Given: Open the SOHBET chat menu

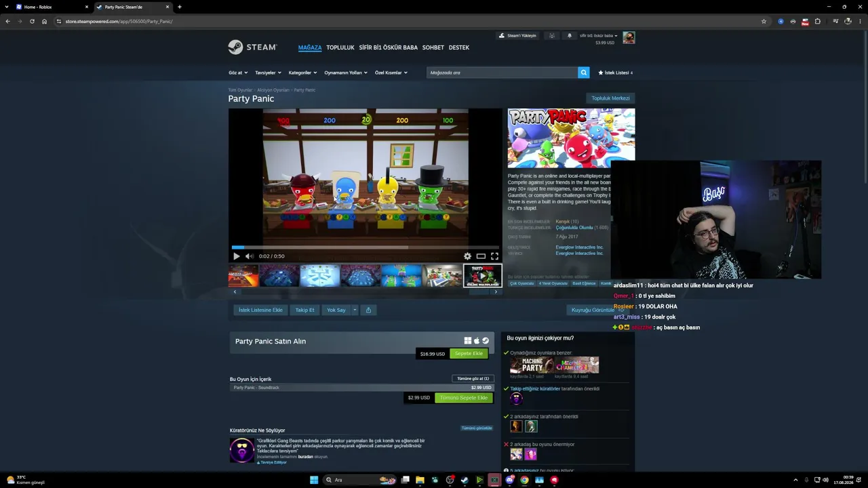Looking at the screenshot, I should tap(433, 47).
